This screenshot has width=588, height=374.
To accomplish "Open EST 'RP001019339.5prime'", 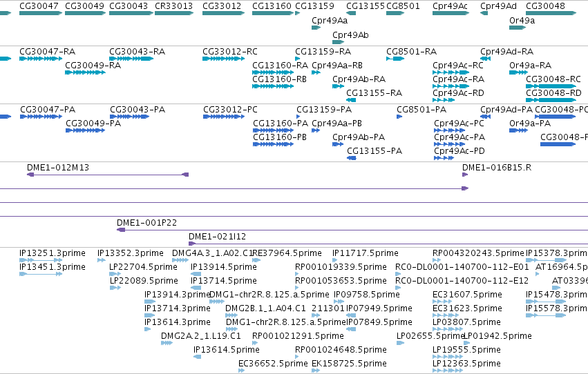I will (x=341, y=267).
